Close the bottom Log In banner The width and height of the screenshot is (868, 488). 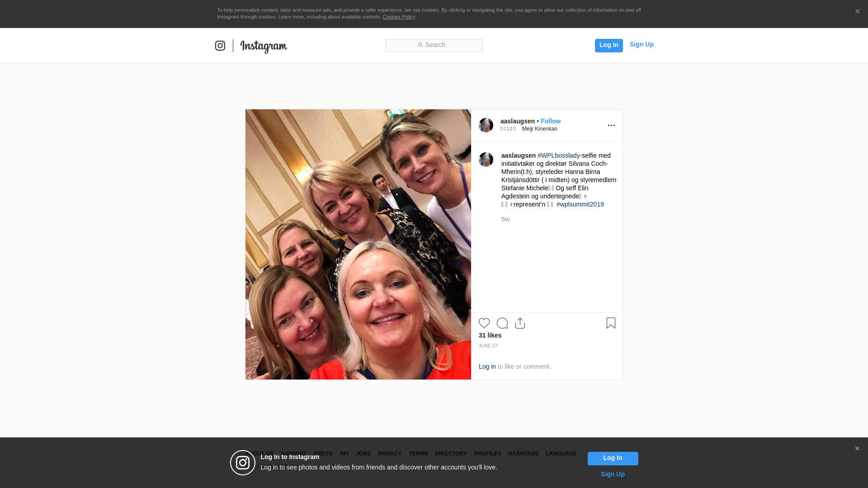point(857,449)
